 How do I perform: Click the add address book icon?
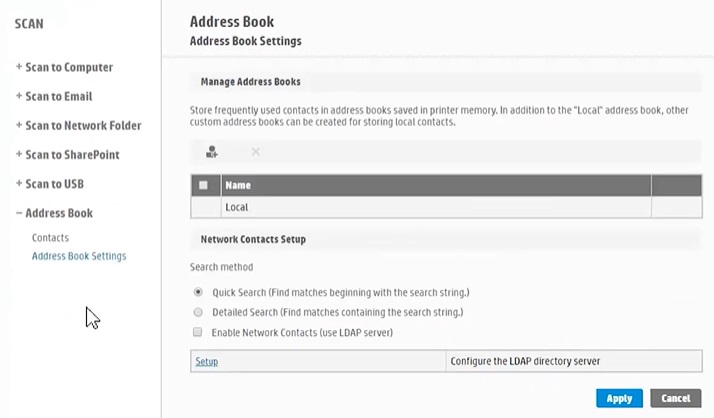212,152
